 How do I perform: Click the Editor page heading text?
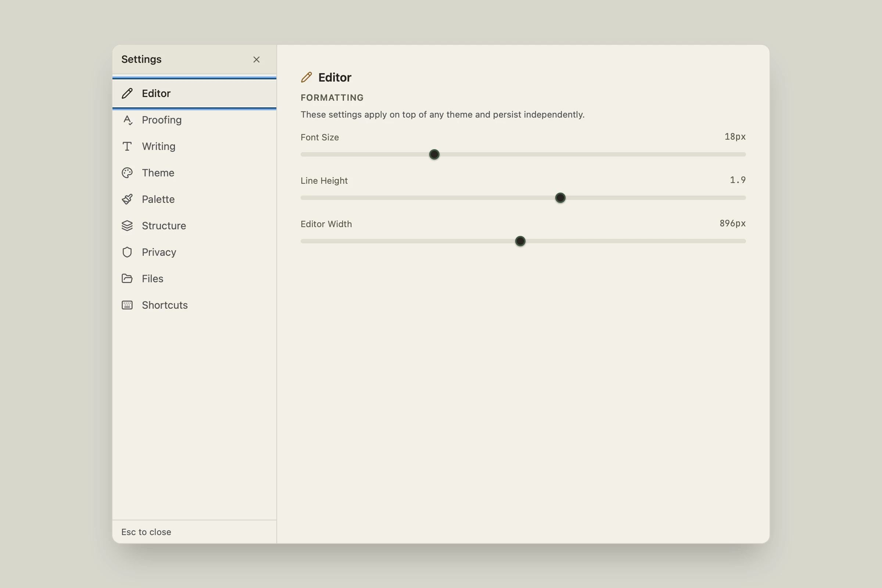(335, 77)
